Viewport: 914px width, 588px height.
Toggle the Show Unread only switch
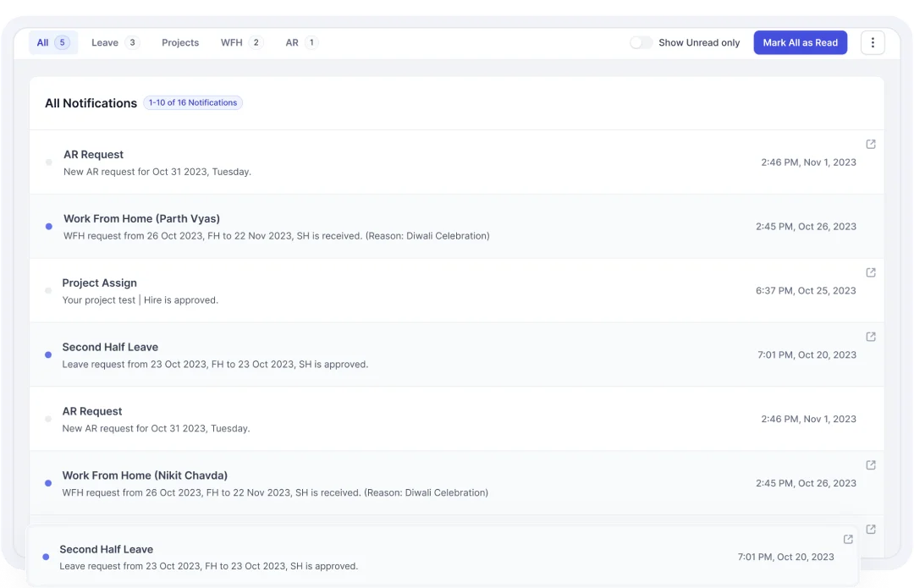[x=641, y=42]
